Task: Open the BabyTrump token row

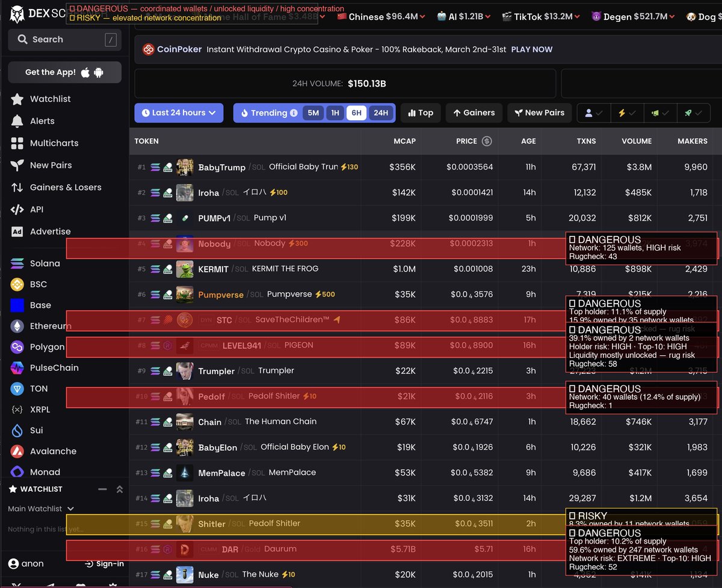Action: tap(425, 167)
